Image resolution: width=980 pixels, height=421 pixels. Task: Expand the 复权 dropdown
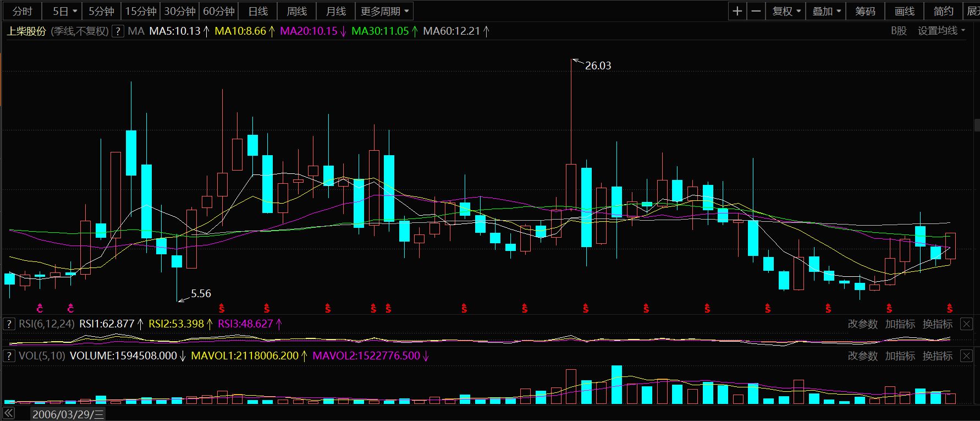(x=786, y=11)
